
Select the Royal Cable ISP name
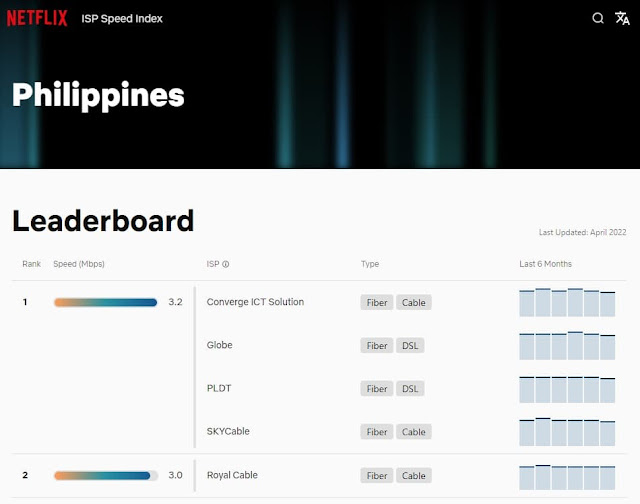pyautogui.click(x=232, y=475)
